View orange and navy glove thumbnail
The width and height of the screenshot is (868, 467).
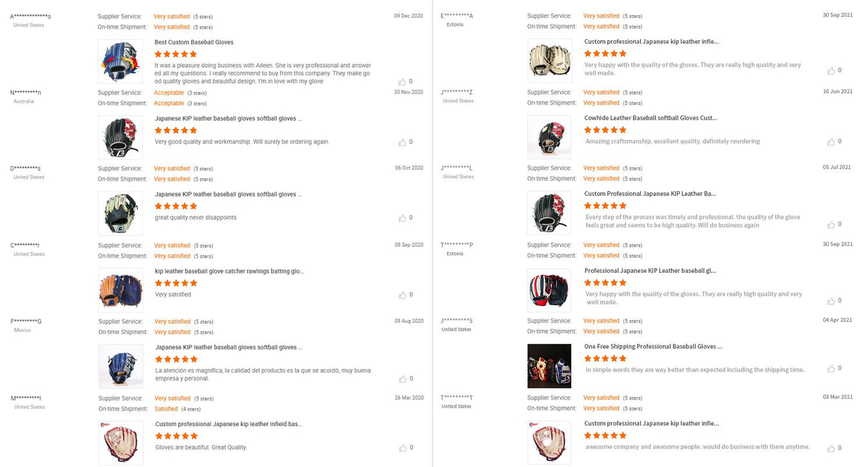click(x=121, y=290)
